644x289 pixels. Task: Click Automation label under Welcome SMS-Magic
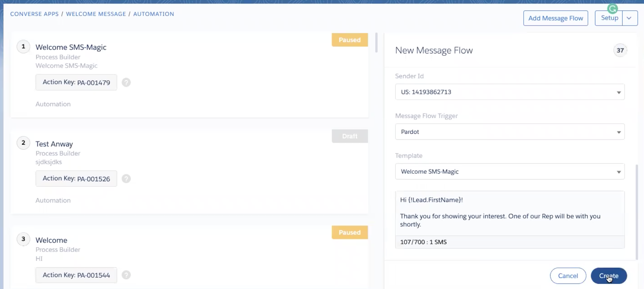53,104
